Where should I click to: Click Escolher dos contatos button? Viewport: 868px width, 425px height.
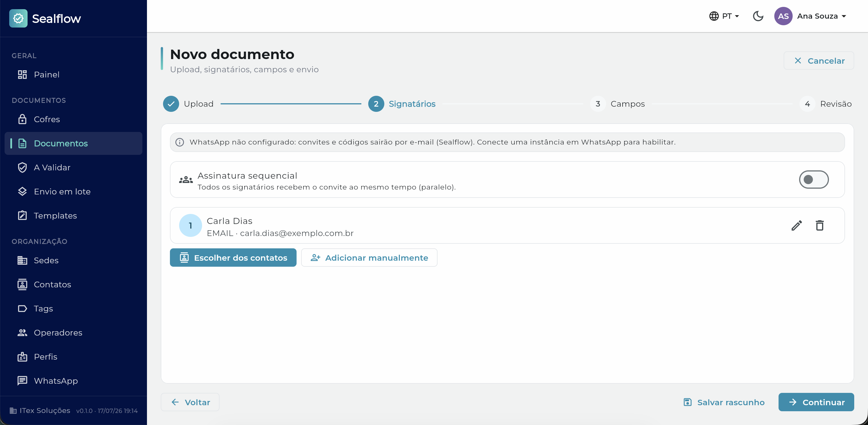coord(233,258)
